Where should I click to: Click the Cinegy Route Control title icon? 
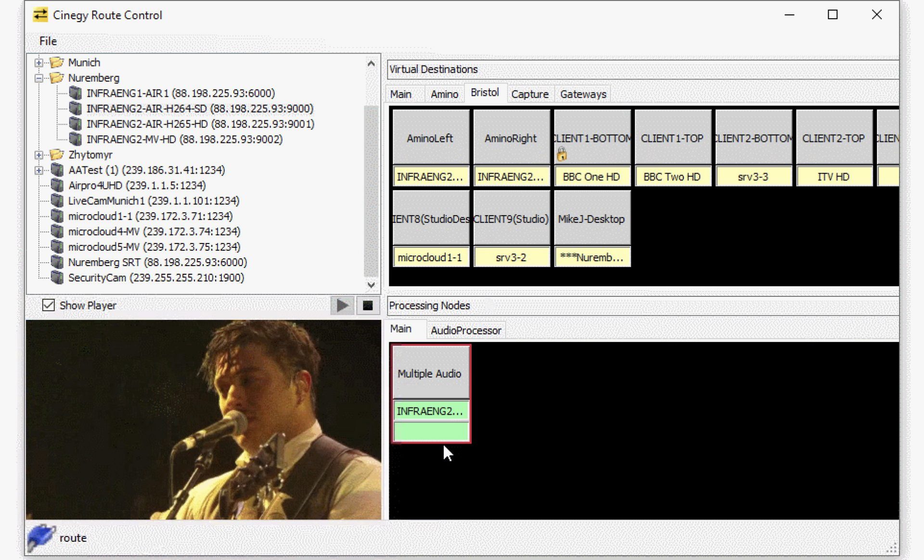[40, 15]
